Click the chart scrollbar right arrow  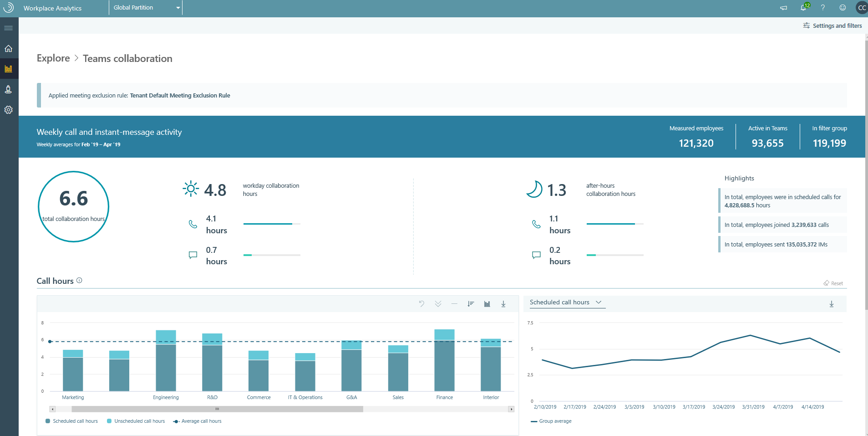click(x=512, y=409)
